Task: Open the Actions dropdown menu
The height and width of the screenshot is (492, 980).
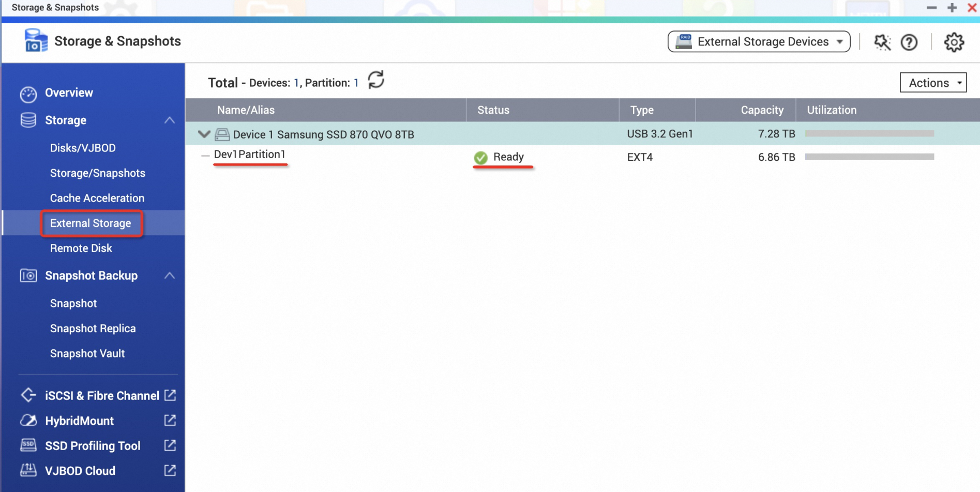Action: 933,83
